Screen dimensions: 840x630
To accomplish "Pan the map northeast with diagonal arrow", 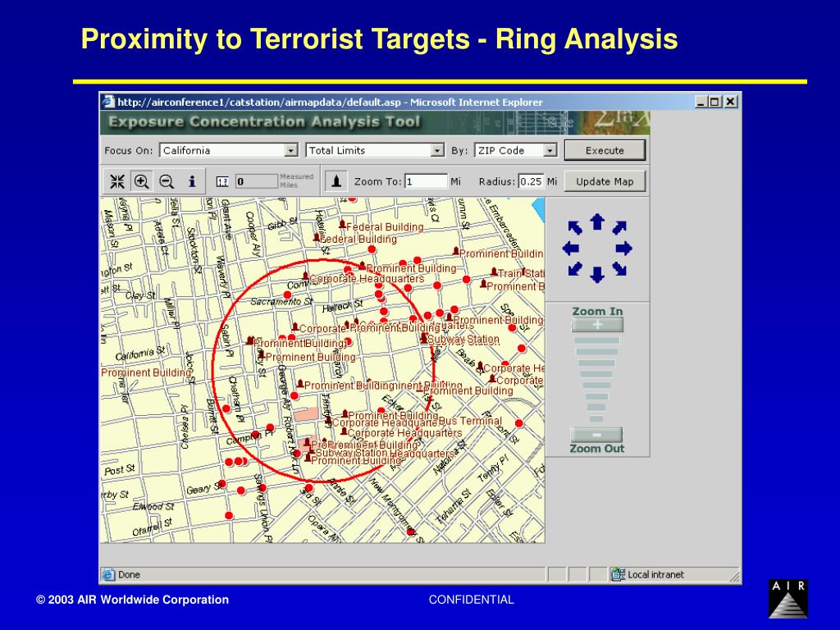I will pyautogui.click(x=619, y=228).
